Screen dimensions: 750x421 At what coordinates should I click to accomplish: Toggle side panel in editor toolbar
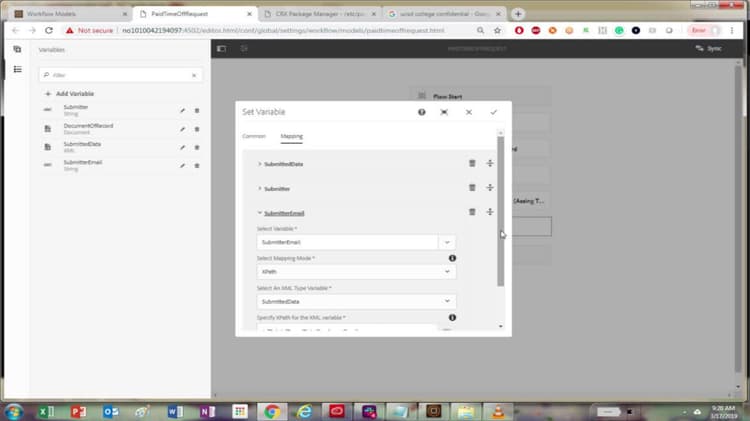221,48
